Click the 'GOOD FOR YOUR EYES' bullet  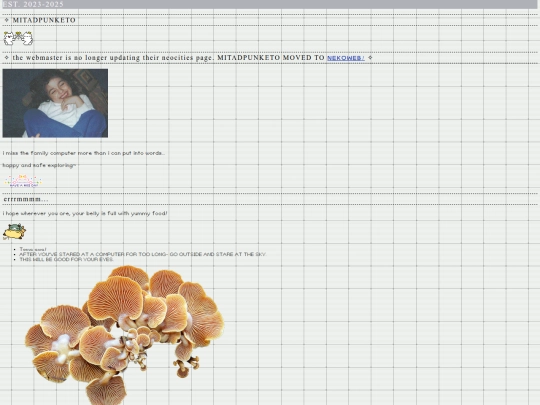click(66, 259)
